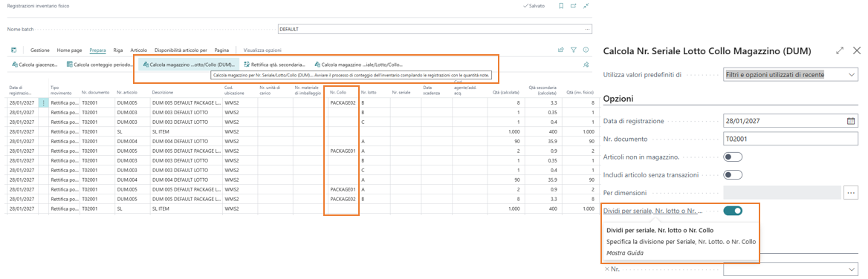Open the filter pane funnel icon
Image resolution: width=868 pixels, height=279 pixels.
click(x=574, y=50)
